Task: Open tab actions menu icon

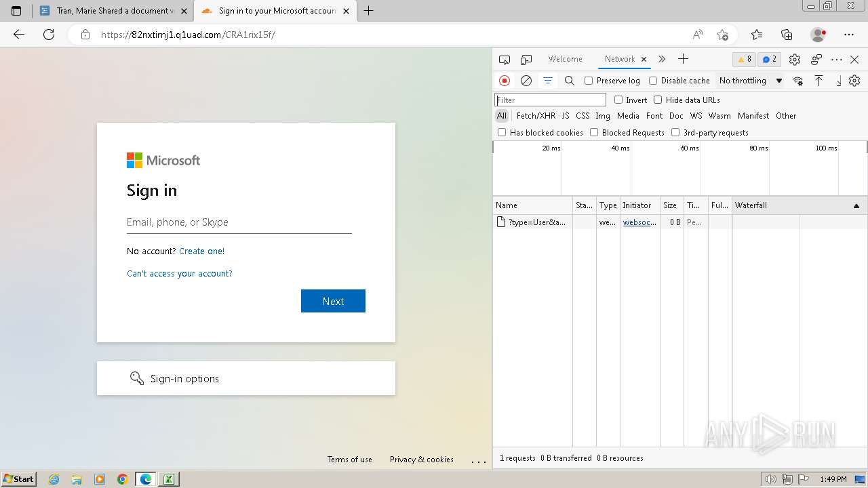Action: 16,11
